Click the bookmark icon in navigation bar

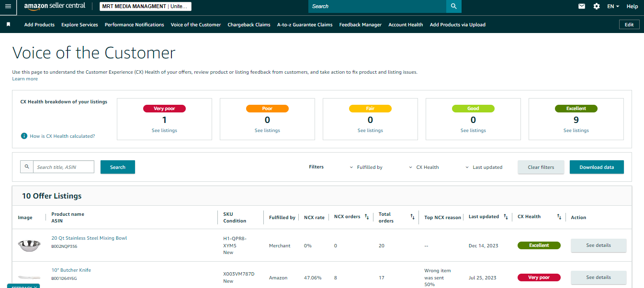coord(8,24)
